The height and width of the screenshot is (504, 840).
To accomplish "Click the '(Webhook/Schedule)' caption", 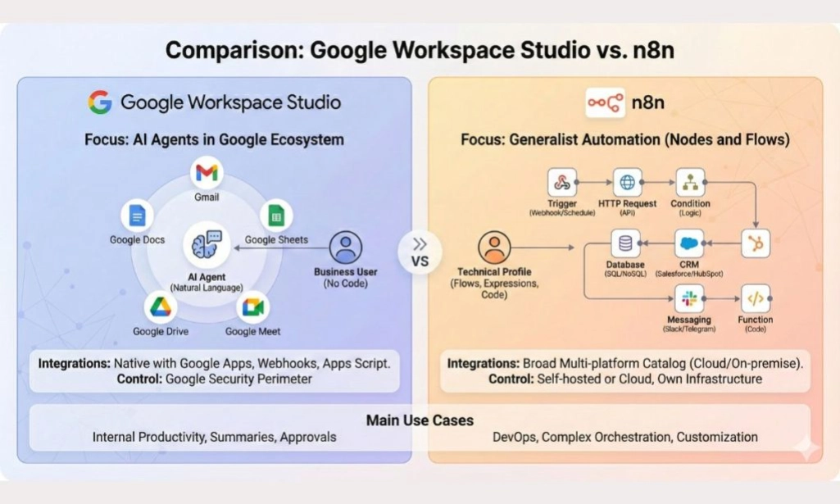I will point(562,212).
